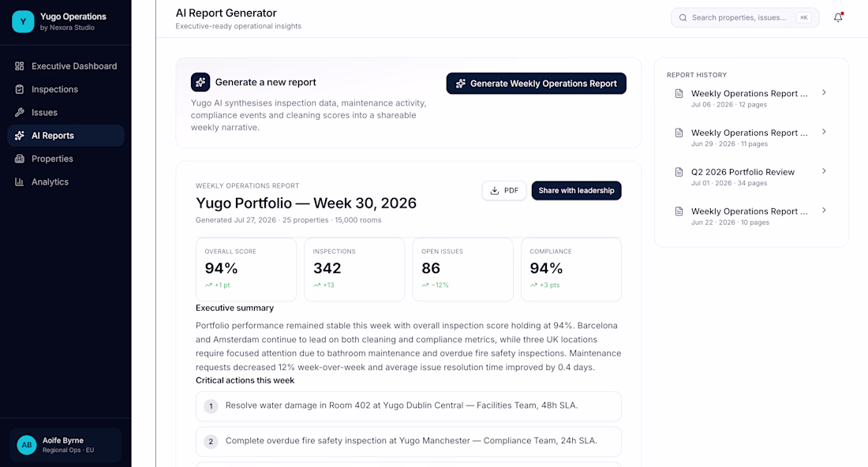
Task: Select the Room 402 water damage action
Action: pyautogui.click(x=409, y=406)
